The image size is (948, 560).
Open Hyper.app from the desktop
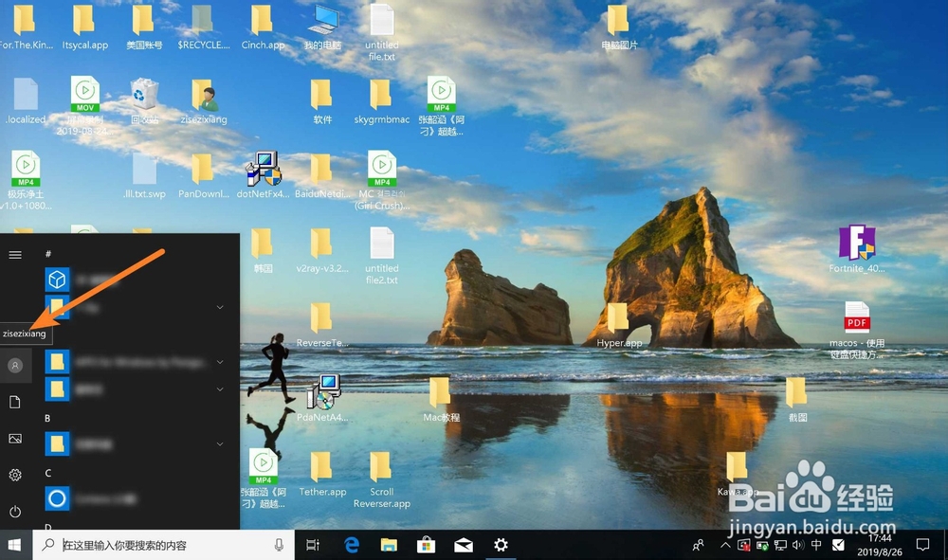(x=617, y=318)
